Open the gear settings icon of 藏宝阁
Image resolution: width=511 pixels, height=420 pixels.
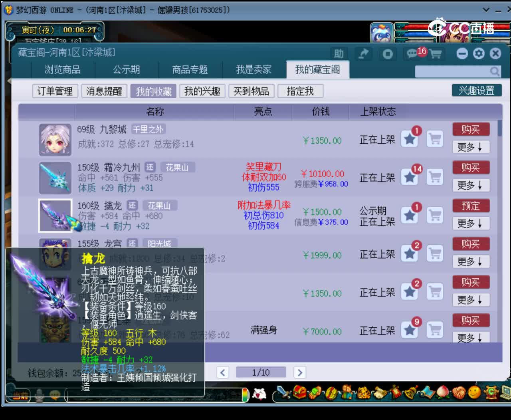(x=479, y=53)
